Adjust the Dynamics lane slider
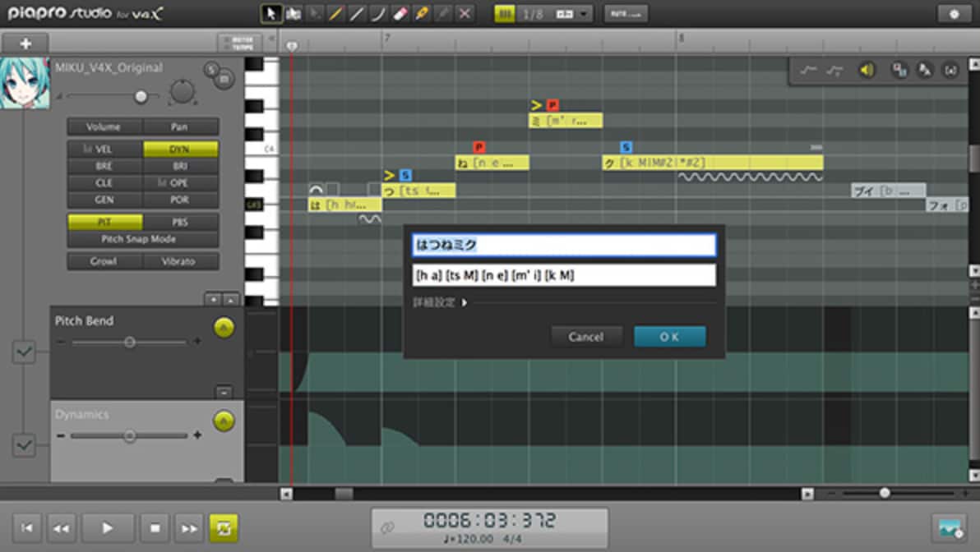This screenshot has width=980, height=552. pos(129,436)
